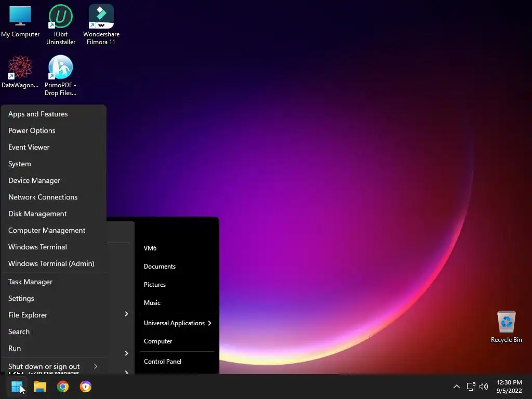Expand Shut down or sign out
The width and height of the screenshot is (532, 399).
point(54,366)
